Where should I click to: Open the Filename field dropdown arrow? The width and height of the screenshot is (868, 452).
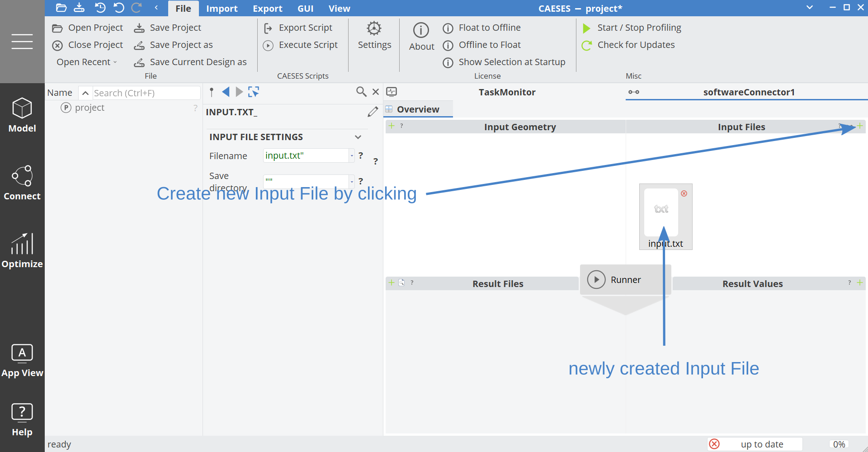[x=352, y=155]
